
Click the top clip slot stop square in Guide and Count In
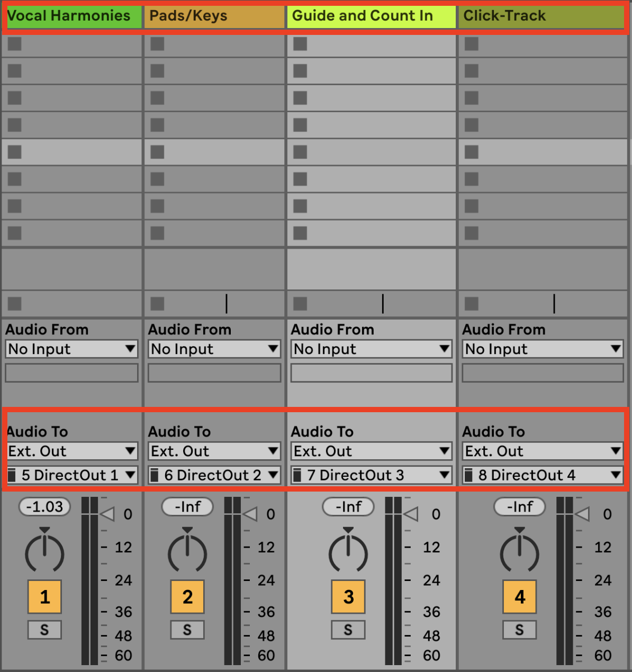300,44
